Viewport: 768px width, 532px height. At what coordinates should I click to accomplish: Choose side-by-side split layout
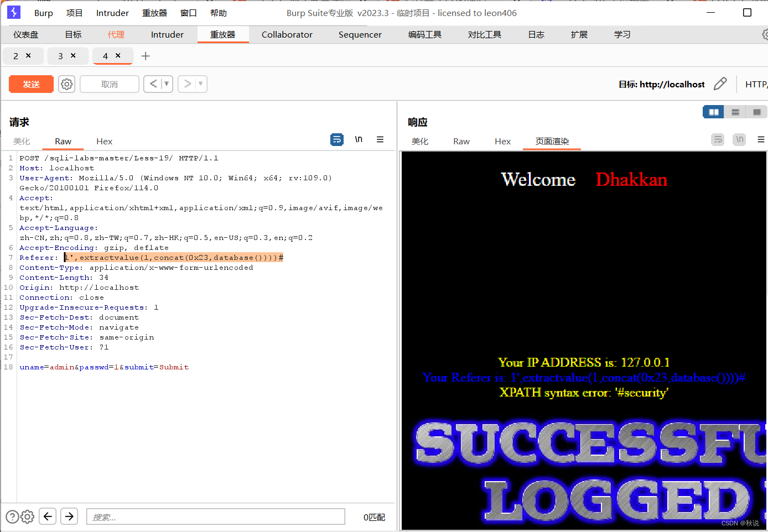714,112
